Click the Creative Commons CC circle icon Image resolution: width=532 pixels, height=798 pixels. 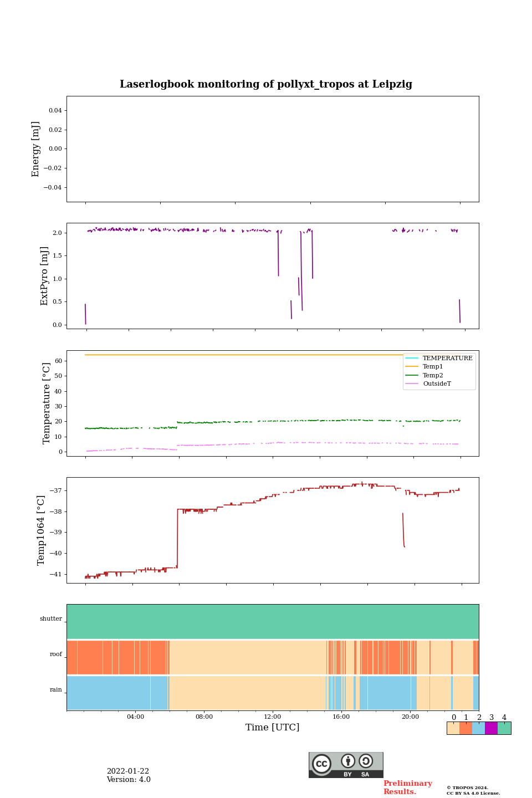coord(321,764)
